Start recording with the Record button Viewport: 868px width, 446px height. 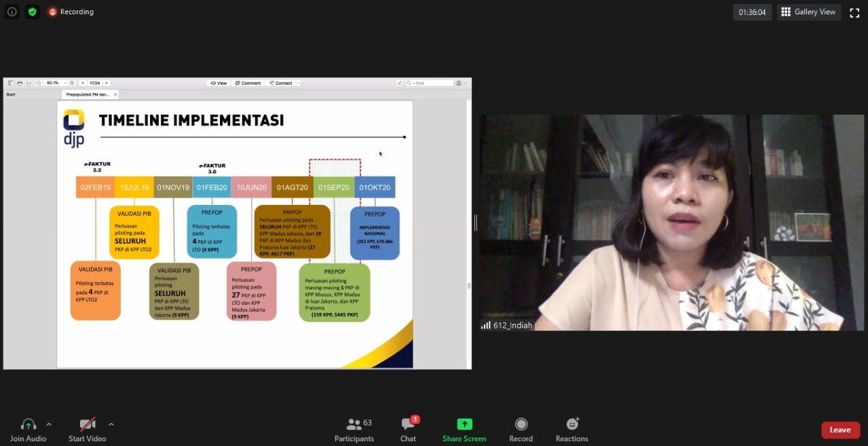click(x=521, y=429)
